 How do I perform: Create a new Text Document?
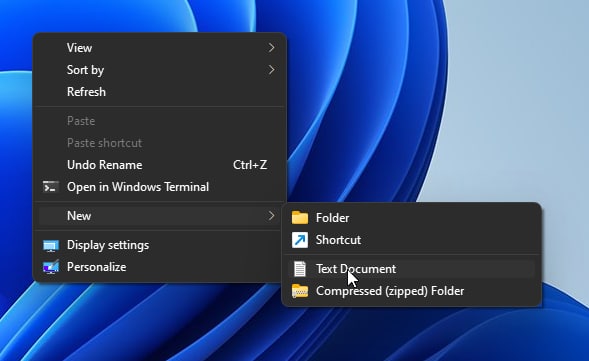tap(411, 269)
